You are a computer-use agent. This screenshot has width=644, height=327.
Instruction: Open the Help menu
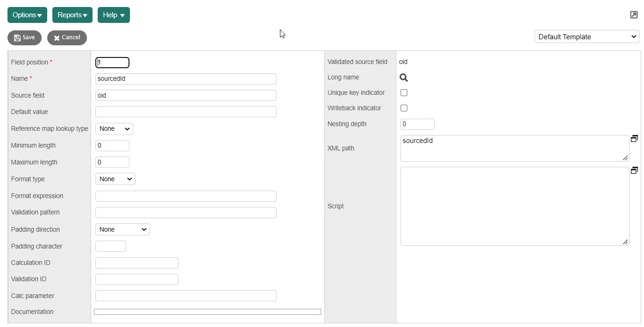pos(114,15)
